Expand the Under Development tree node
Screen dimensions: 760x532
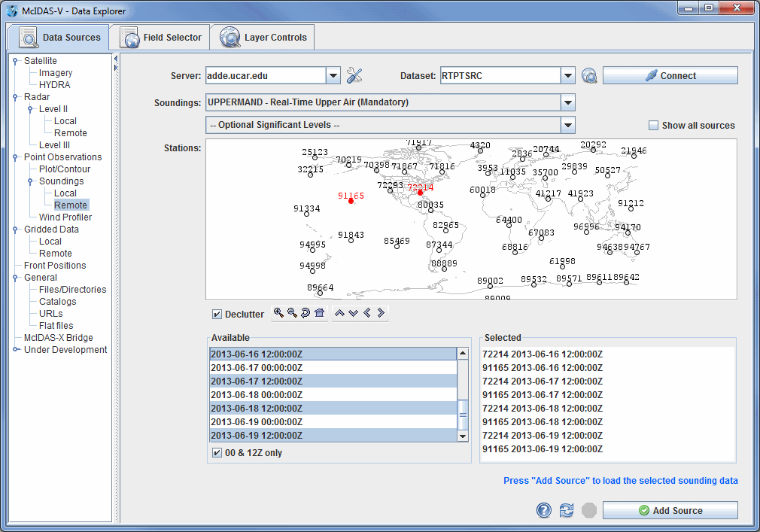pyautogui.click(x=16, y=349)
